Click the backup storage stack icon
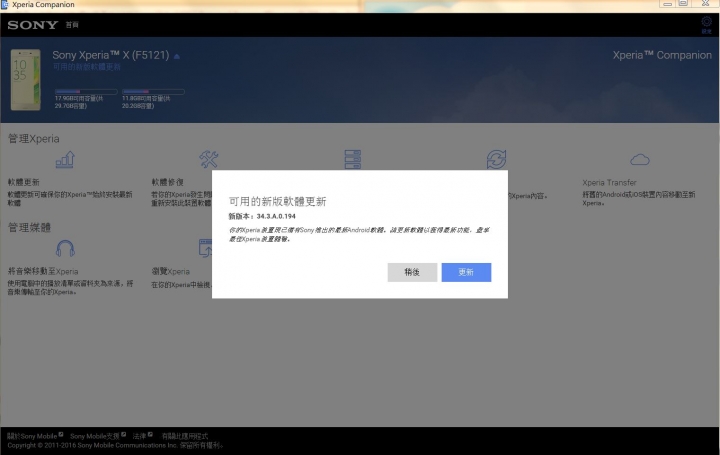 (353, 159)
